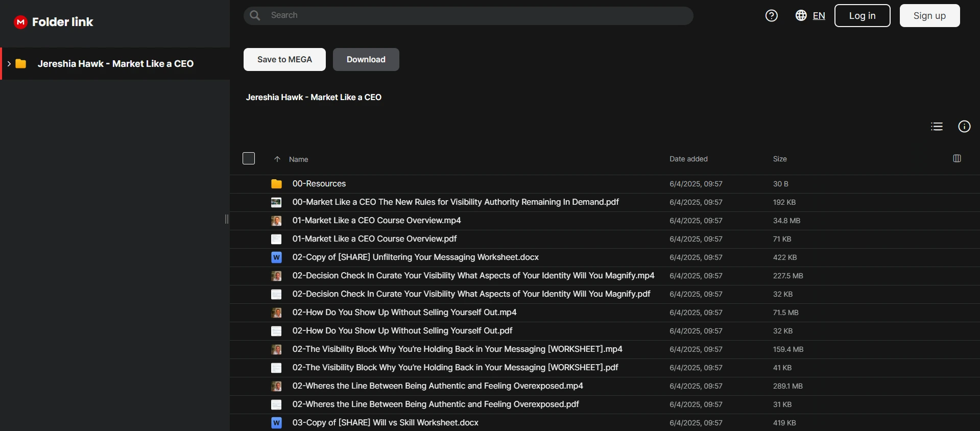
Task: Click the sidebar folder icon for Jereshia Hawk
Action: pyautogui.click(x=21, y=64)
